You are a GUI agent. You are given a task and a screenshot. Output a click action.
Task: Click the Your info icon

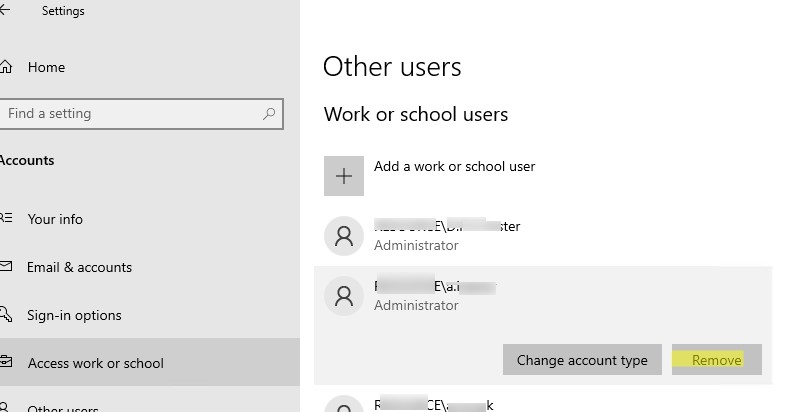pyautogui.click(x=6, y=218)
